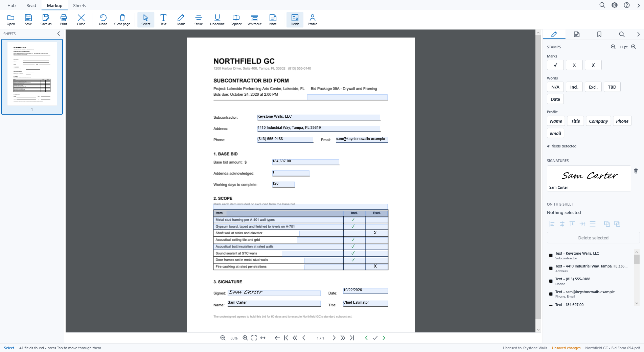This screenshot has width=644, height=352.
Task: Collapse the Sheets panel
Action: pos(59,33)
